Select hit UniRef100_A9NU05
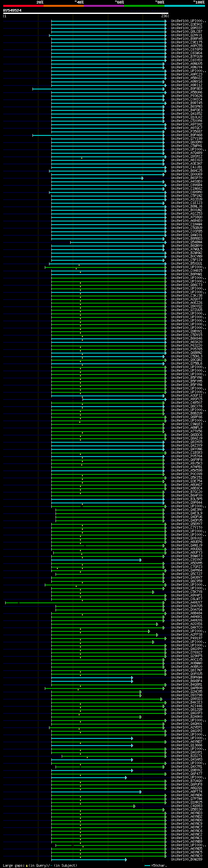208x868 pixels. pos(187,64)
